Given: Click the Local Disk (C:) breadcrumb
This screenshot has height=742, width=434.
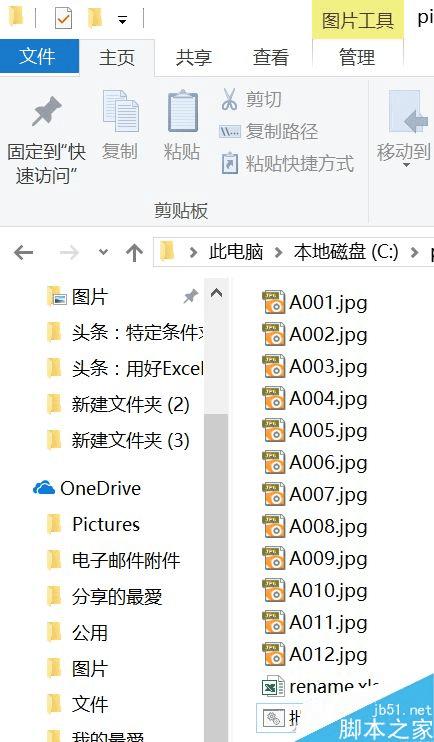Looking at the screenshot, I should [345, 252].
